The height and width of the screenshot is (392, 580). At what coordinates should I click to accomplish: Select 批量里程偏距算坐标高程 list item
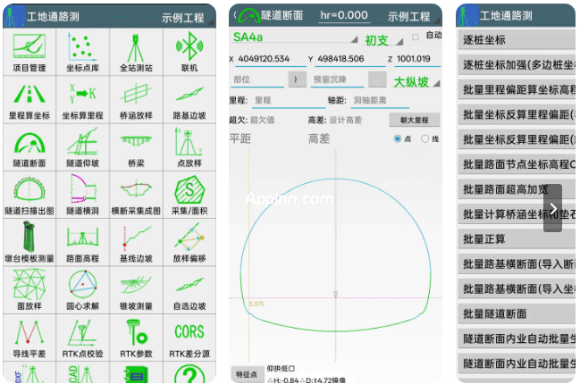pyautogui.click(x=517, y=90)
